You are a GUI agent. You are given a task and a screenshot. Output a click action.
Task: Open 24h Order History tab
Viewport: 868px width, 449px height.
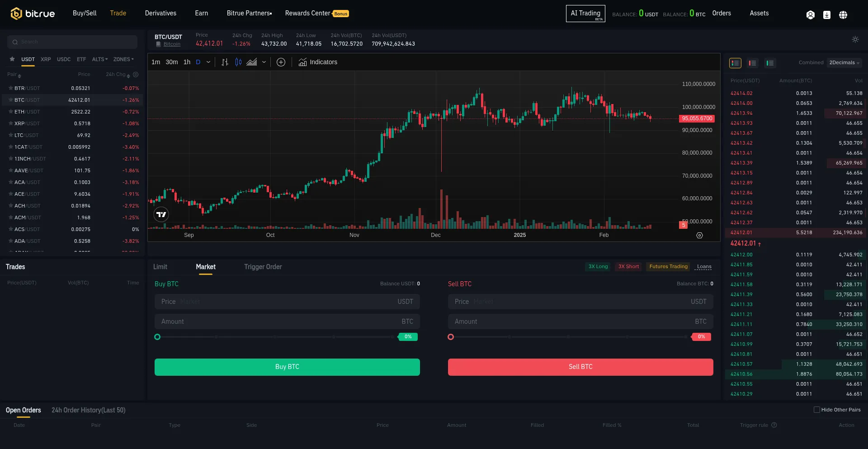point(88,410)
